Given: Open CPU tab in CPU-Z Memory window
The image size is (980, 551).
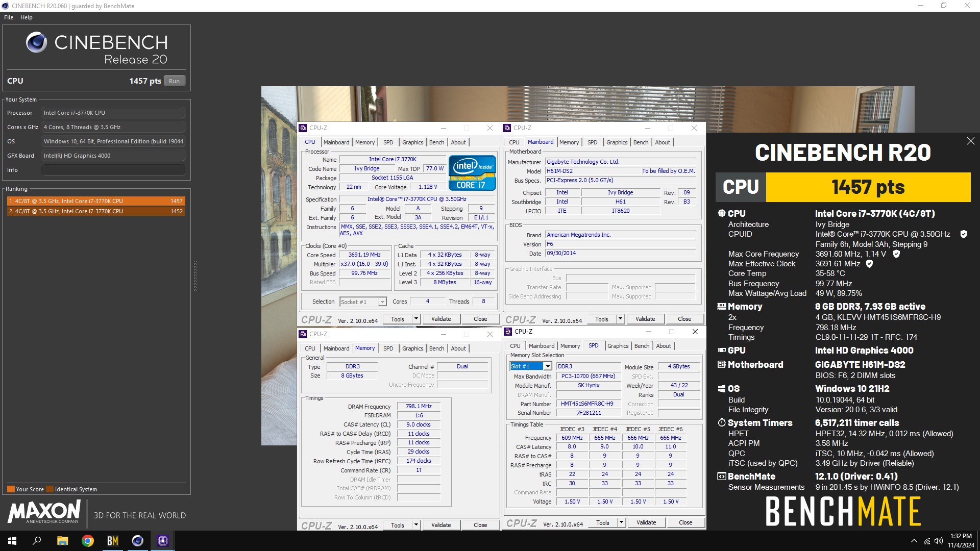Looking at the screenshot, I should 310,348.
